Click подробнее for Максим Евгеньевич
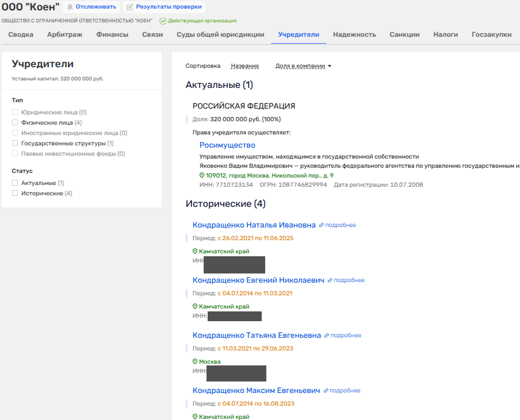Screen dimensions: 520x420 tap(345, 391)
